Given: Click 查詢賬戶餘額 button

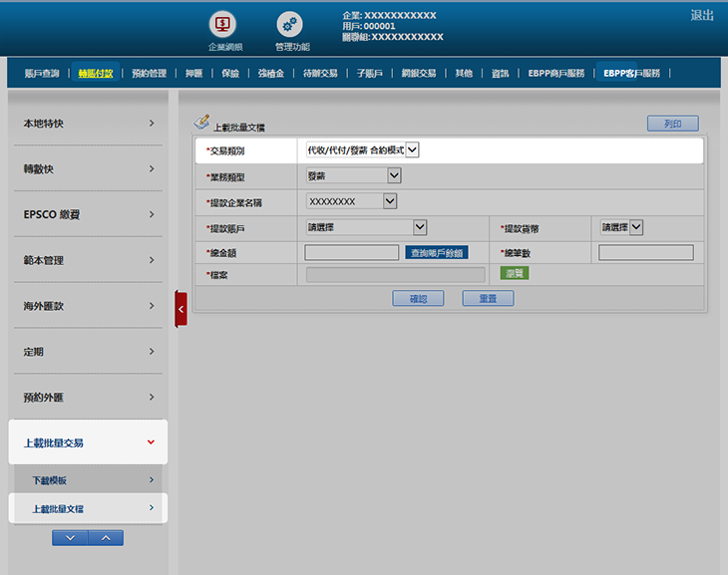Looking at the screenshot, I should coord(437,253).
